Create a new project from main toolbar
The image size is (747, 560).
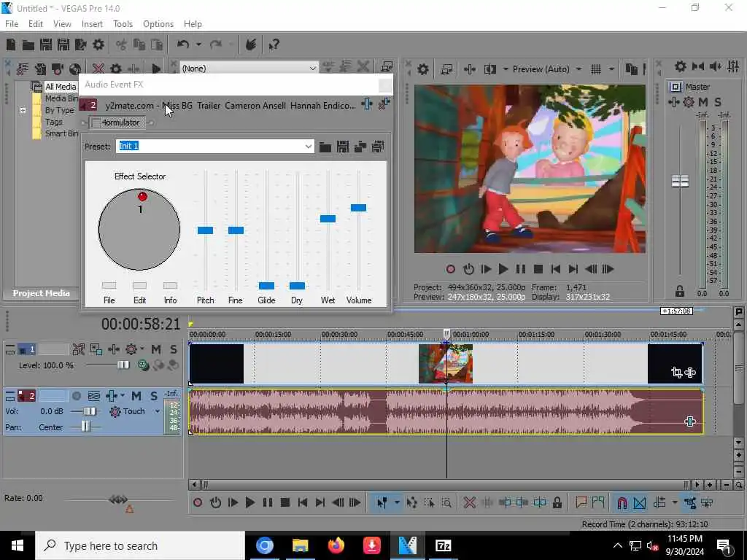click(x=11, y=44)
